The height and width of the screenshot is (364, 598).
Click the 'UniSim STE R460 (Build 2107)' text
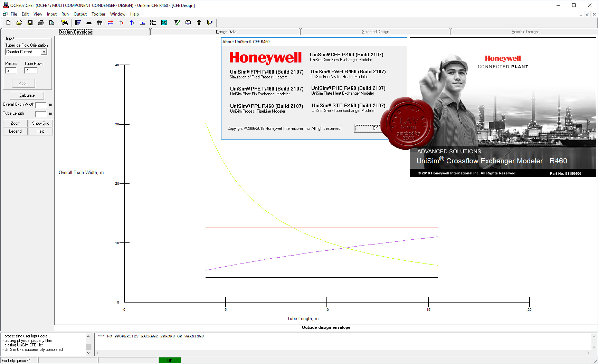coord(349,105)
